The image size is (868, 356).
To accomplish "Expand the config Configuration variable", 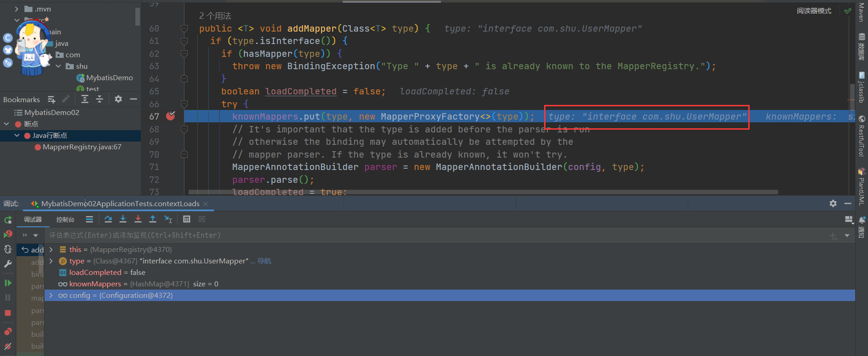I will [x=51, y=296].
